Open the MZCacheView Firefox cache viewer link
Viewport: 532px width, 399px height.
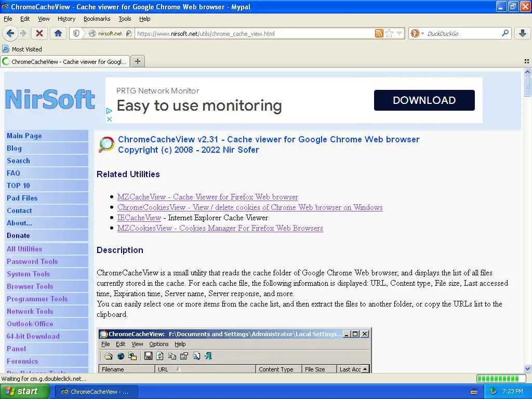pyautogui.click(x=208, y=197)
